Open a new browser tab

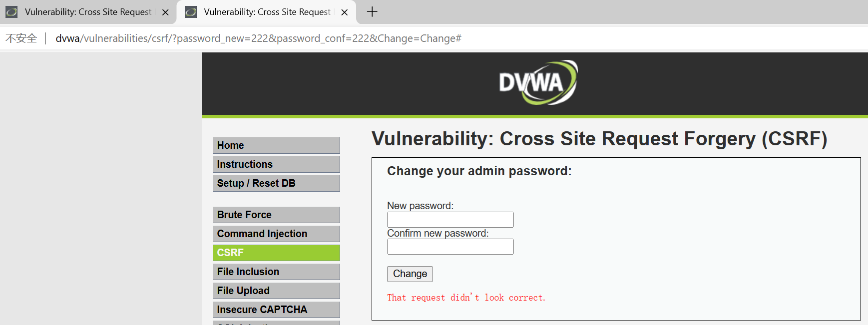pyautogui.click(x=372, y=12)
